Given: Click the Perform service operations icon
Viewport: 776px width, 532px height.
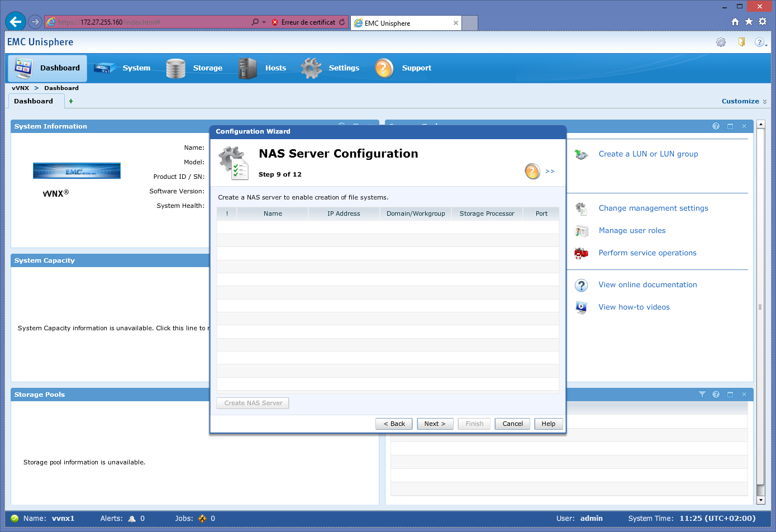Looking at the screenshot, I should 581,253.
